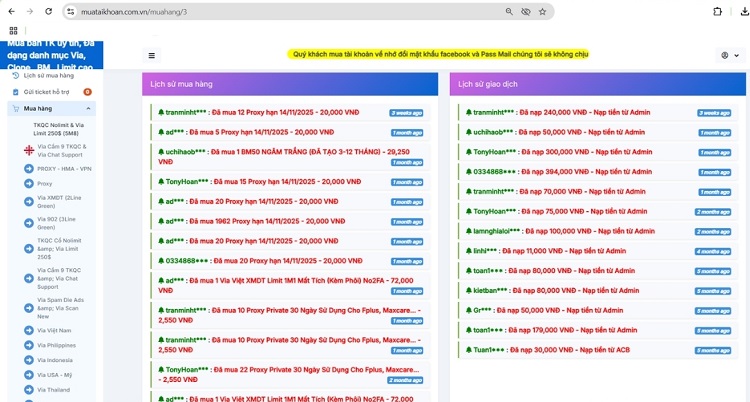750x402 pixels.
Task: Click the Lịch sử mua hàng panel header
Action: 290,84
